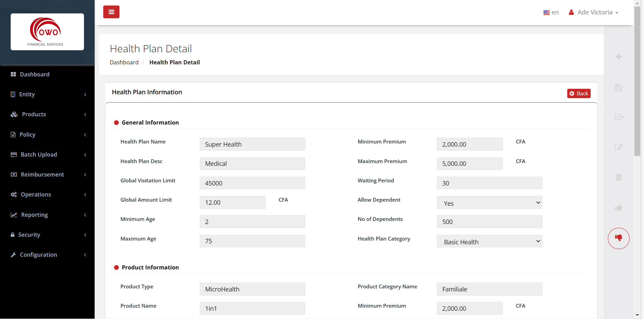Toggle sidebar with hamburger menu button
The height and width of the screenshot is (319, 644).
pyautogui.click(x=111, y=12)
